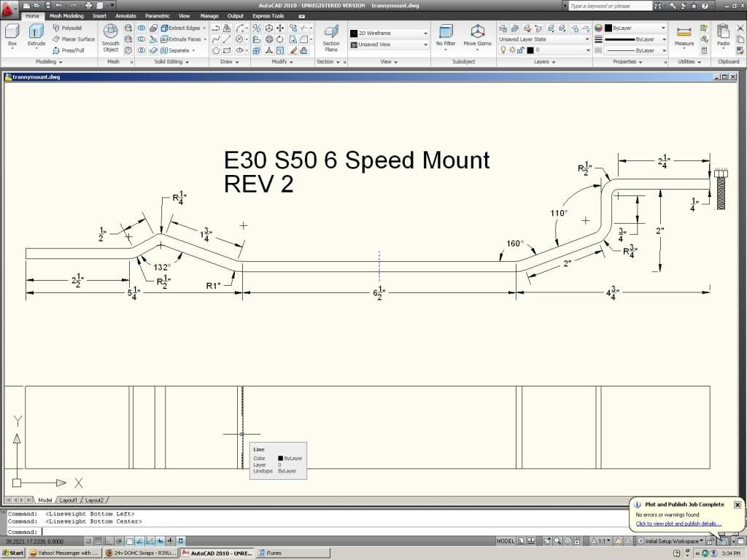Click the Rotate tool in Modify panel
The image size is (747, 560).
281,39
